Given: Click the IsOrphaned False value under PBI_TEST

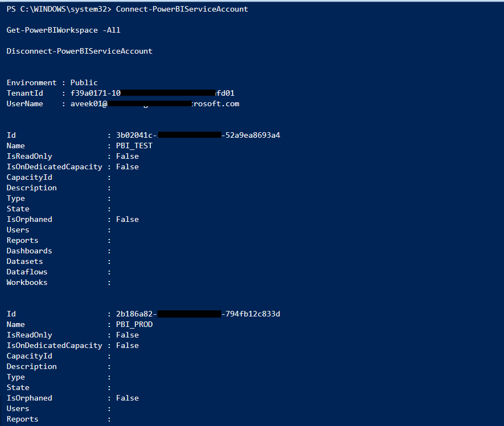Looking at the screenshot, I should point(127,219).
